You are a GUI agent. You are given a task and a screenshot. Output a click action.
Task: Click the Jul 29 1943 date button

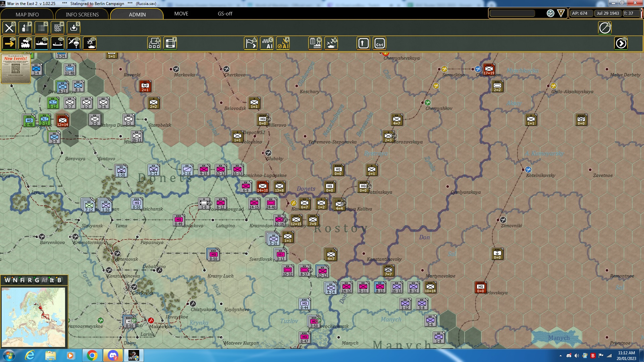point(608,13)
